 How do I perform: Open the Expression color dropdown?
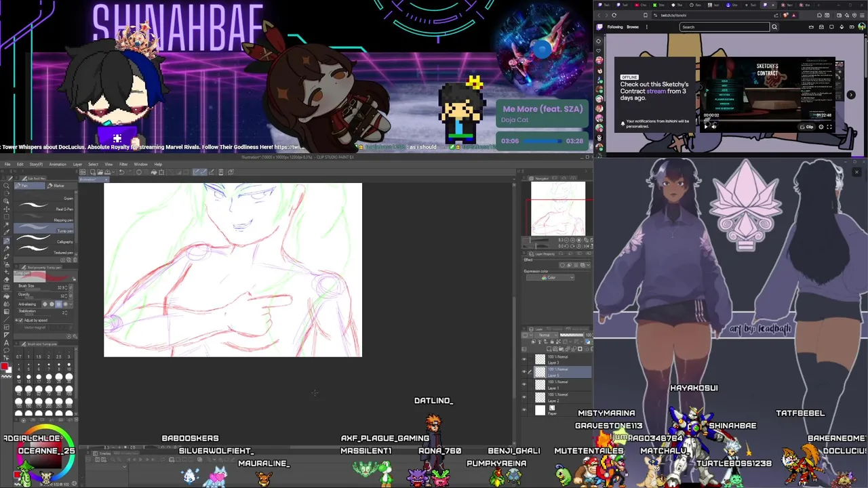pyautogui.click(x=550, y=277)
